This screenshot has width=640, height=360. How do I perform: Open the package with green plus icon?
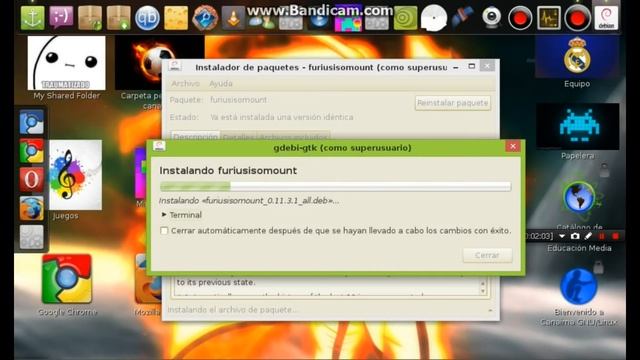pyautogui.click(x=118, y=18)
